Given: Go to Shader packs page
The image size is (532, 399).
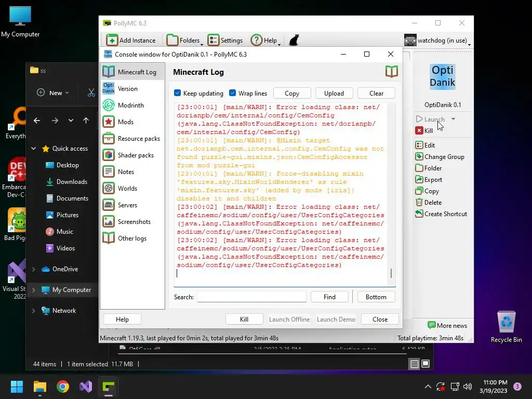Looking at the screenshot, I should coord(132,155).
